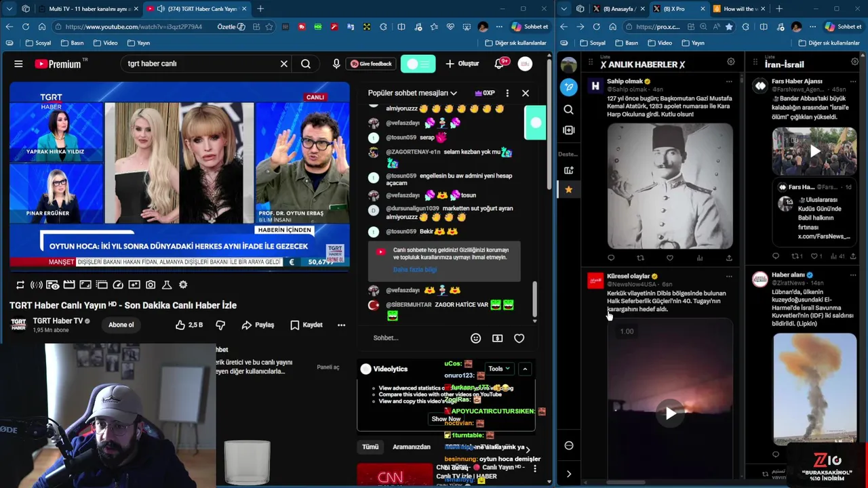Follow the 'Daha fazla bilgi' chat link
This screenshot has height=488, width=868.
(x=415, y=270)
